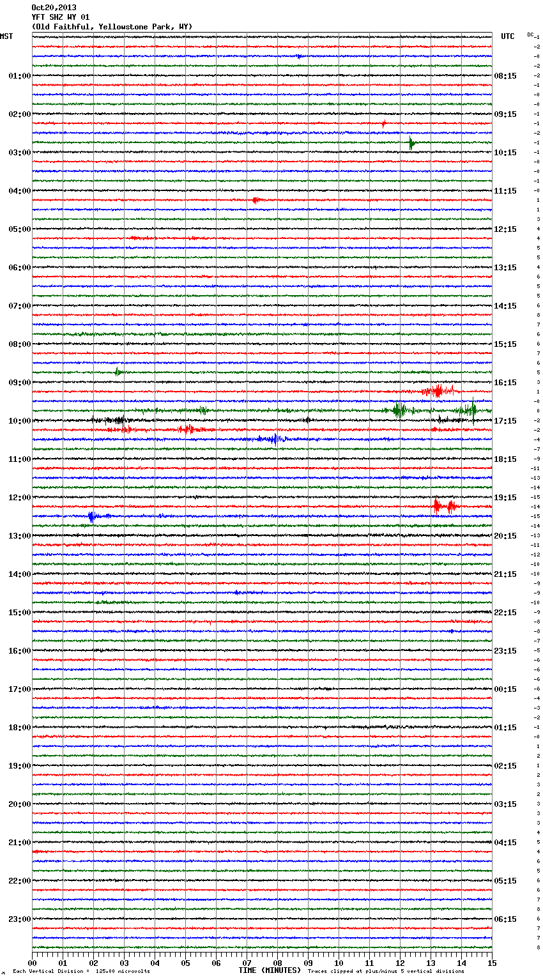Click the 21:15 UTC time label
This screenshot has height=980, width=543.
coord(505,574)
